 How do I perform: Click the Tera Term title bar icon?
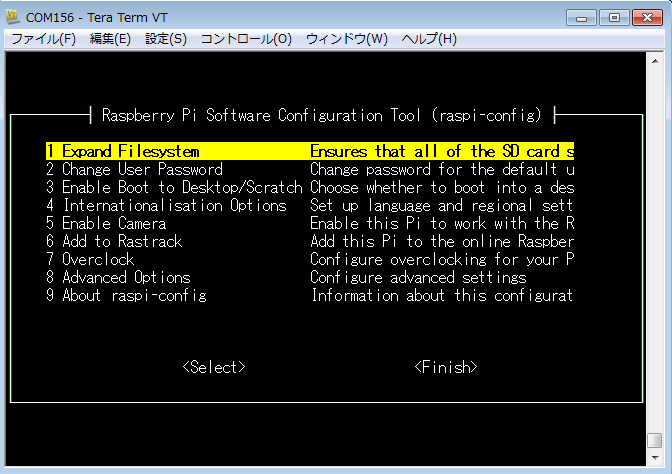pos(13,17)
